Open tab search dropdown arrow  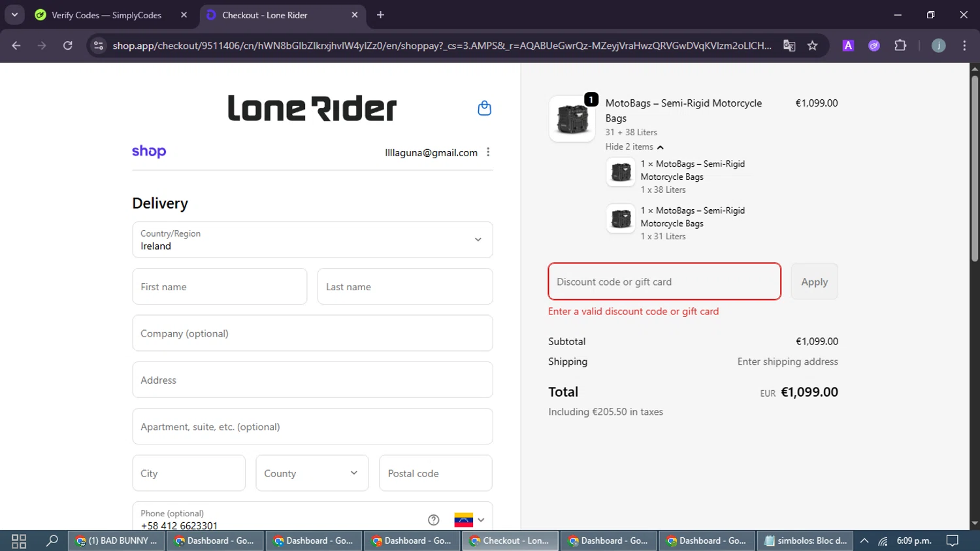coord(14,14)
